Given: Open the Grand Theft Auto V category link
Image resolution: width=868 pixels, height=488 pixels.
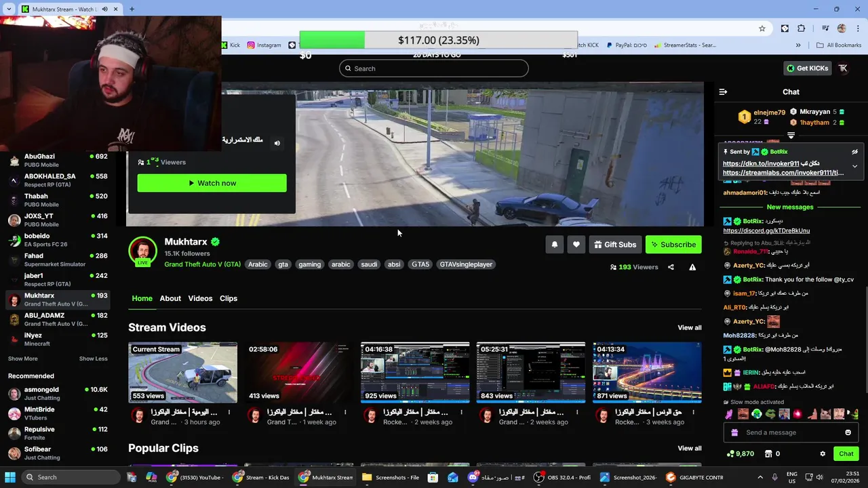Looking at the screenshot, I should (x=202, y=264).
